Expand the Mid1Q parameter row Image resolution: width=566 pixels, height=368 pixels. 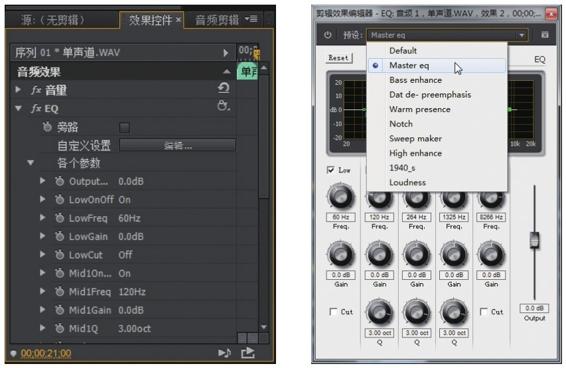click(x=43, y=328)
